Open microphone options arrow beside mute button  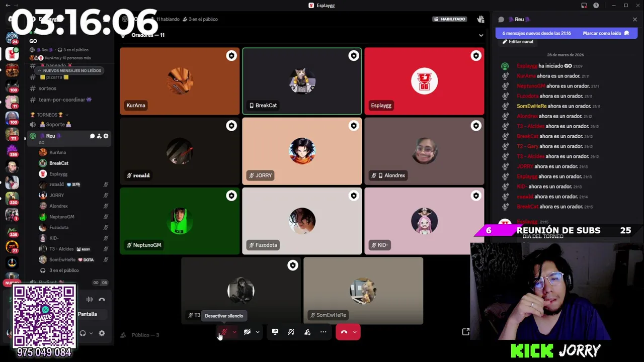point(234,332)
